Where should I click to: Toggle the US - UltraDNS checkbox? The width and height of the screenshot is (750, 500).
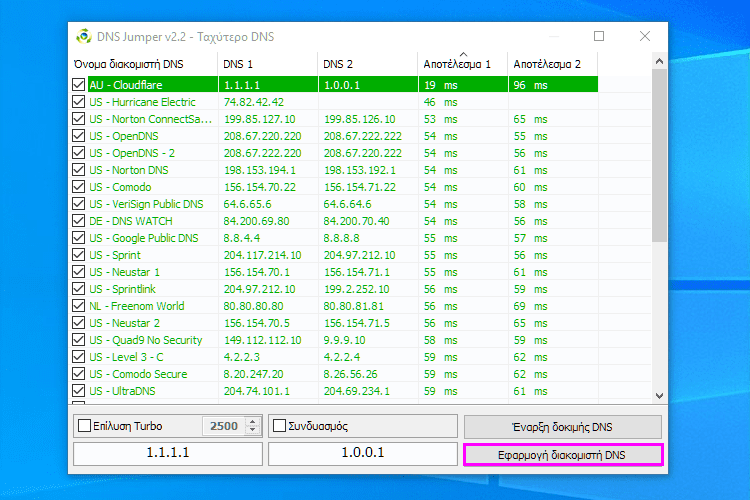pyautogui.click(x=78, y=390)
